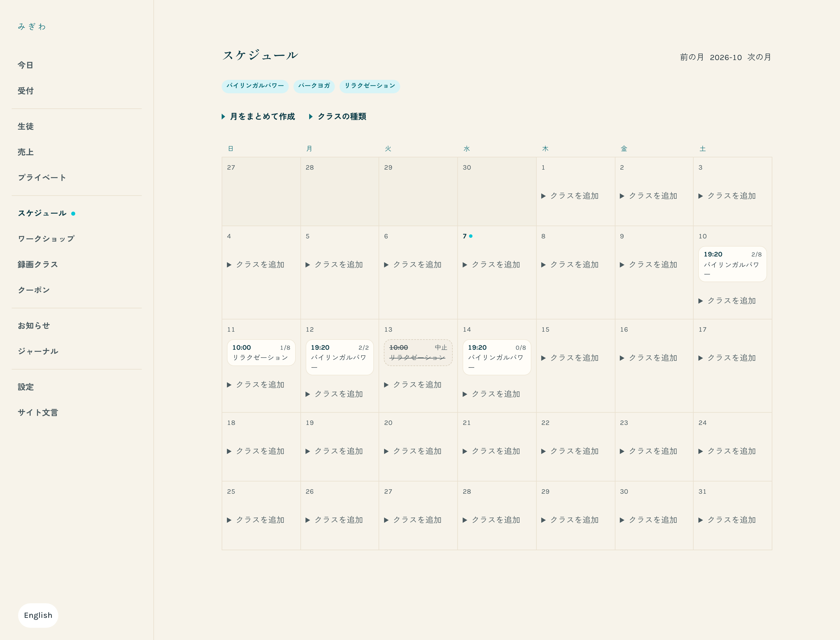Image resolution: width=840 pixels, height=640 pixels.
Task: Open 19:20 class on October 10
Action: point(732,264)
